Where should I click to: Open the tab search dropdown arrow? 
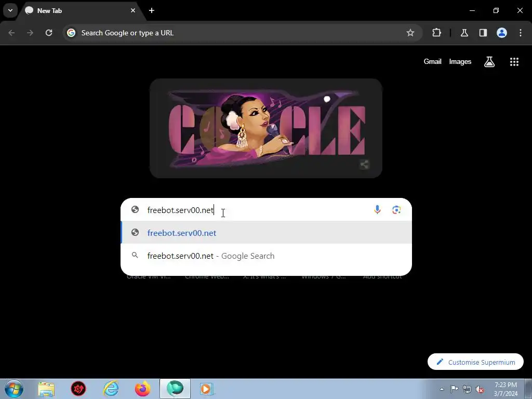point(10,10)
